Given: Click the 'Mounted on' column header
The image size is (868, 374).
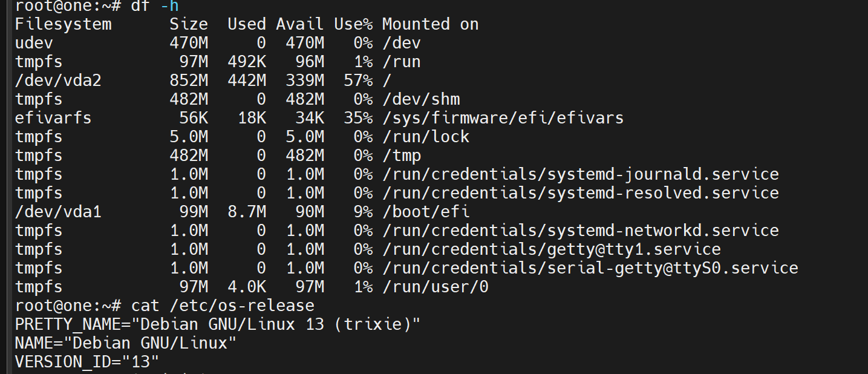Looking at the screenshot, I should [x=430, y=24].
